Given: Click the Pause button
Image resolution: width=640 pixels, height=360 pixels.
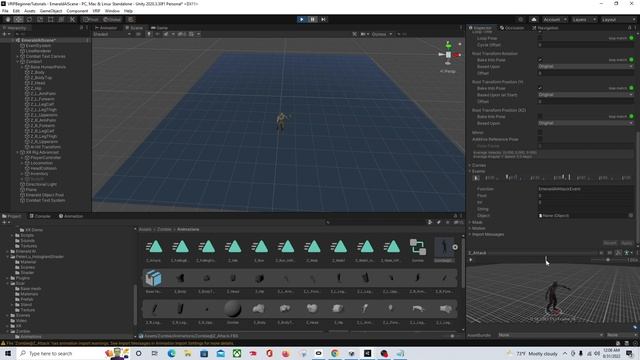Looking at the screenshot, I should pos(312,19).
